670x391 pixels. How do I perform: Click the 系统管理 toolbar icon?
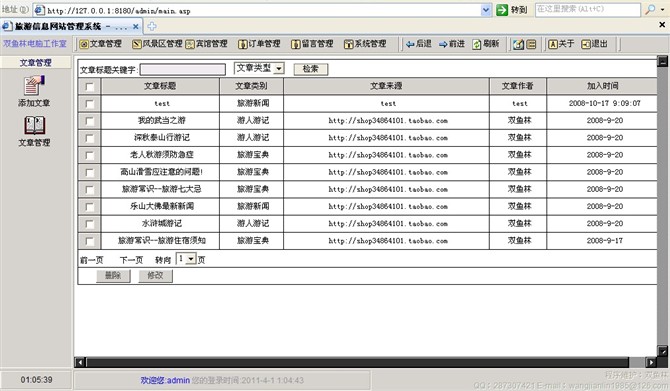point(349,44)
